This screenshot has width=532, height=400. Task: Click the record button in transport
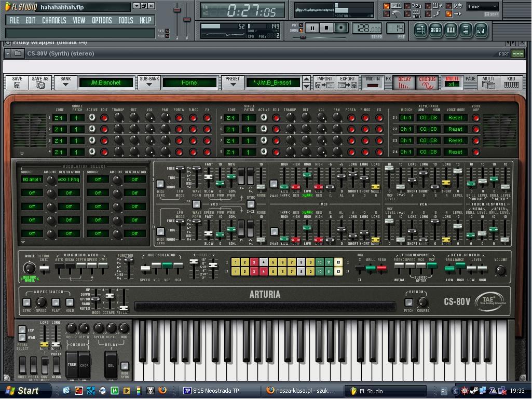pyautogui.click(x=341, y=28)
